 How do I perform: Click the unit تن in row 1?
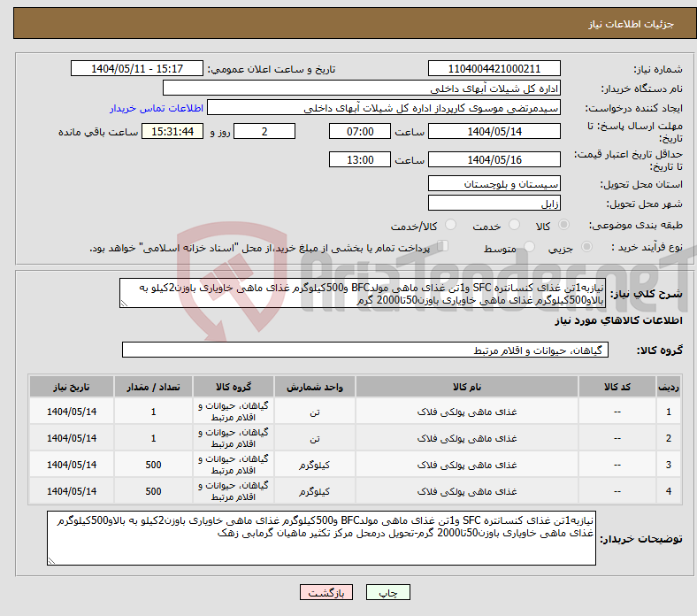click(315, 412)
